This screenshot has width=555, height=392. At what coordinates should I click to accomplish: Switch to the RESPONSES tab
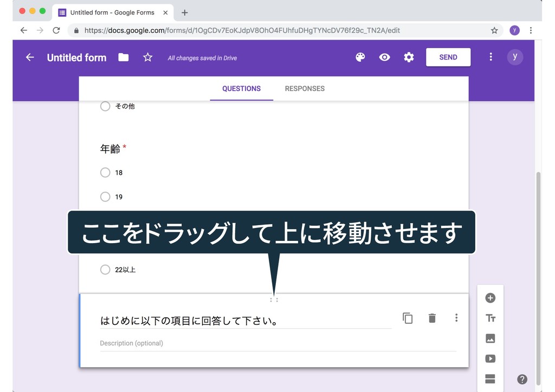pyautogui.click(x=305, y=89)
